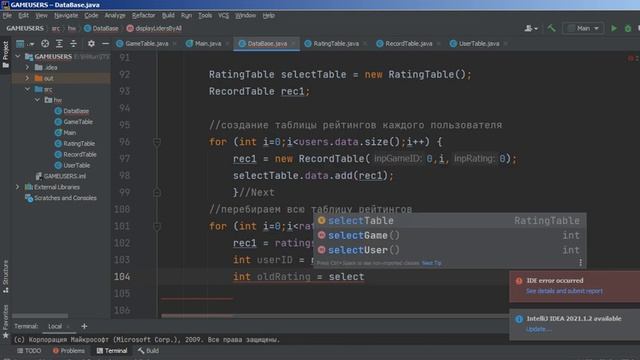The width and height of the screenshot is (640, 360).
Task: Add a new terminal session tab
Action: pos(84,326)
